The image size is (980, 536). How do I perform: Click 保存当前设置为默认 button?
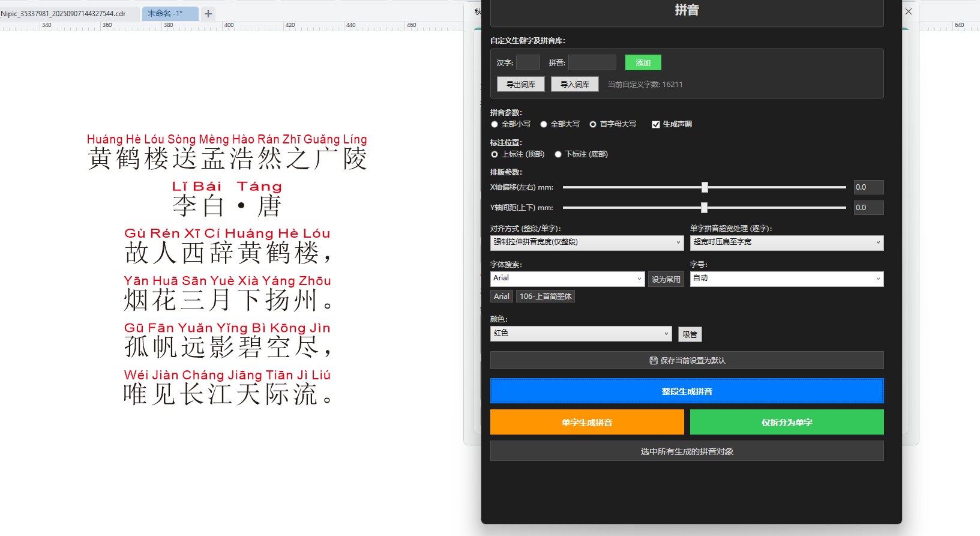pyautogui.click(x=687, y=360)
